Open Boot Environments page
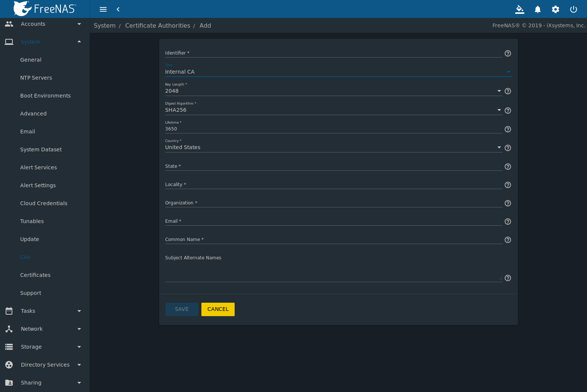Image resolution: width=587 pixels, height=392 pixels. 45,96
